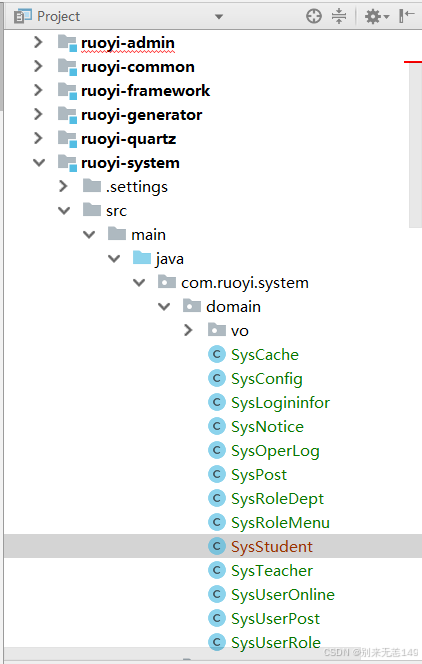Click the .settings folder icon
This screenshot has height=664, width=422.
(92, 185)
